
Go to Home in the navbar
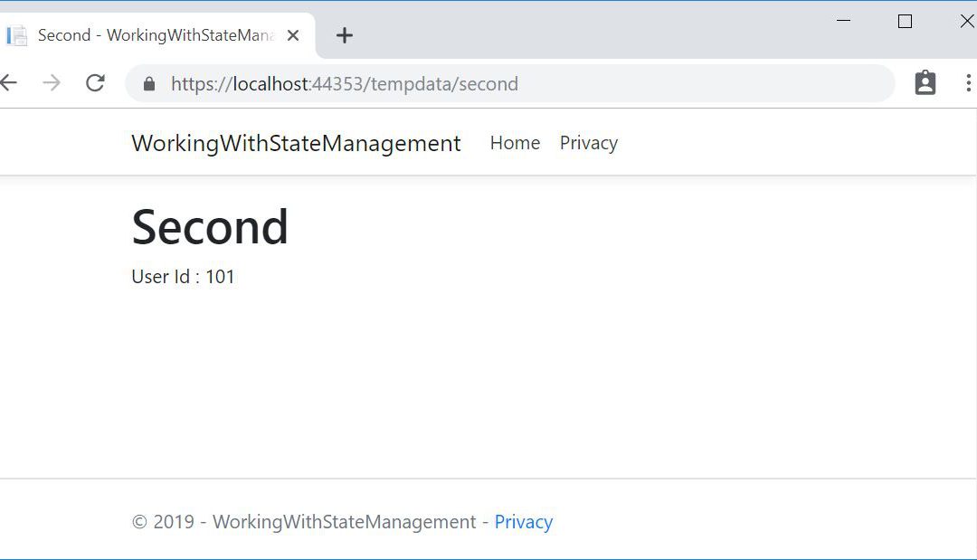point(515,143)
